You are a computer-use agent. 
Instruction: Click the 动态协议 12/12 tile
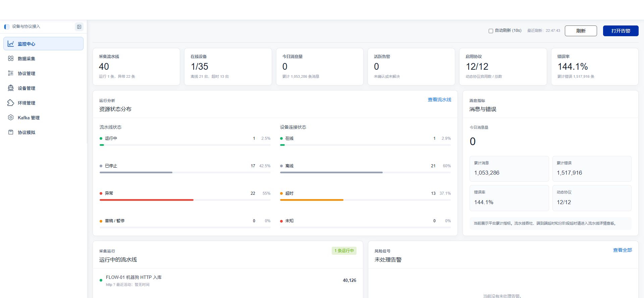coord(592,198)
